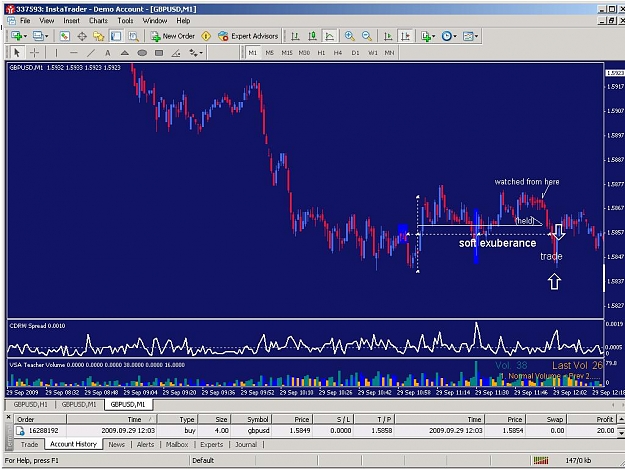Toggle the Expert Advisors button
Screen dimensions: 625x469
248,36
